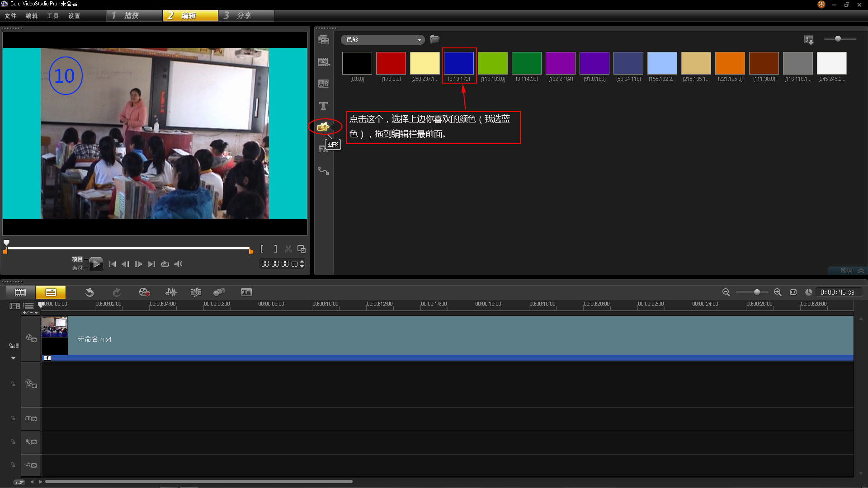Open the 工具 menu
Screen dimensions: 868x488
[x=53, y=16]
